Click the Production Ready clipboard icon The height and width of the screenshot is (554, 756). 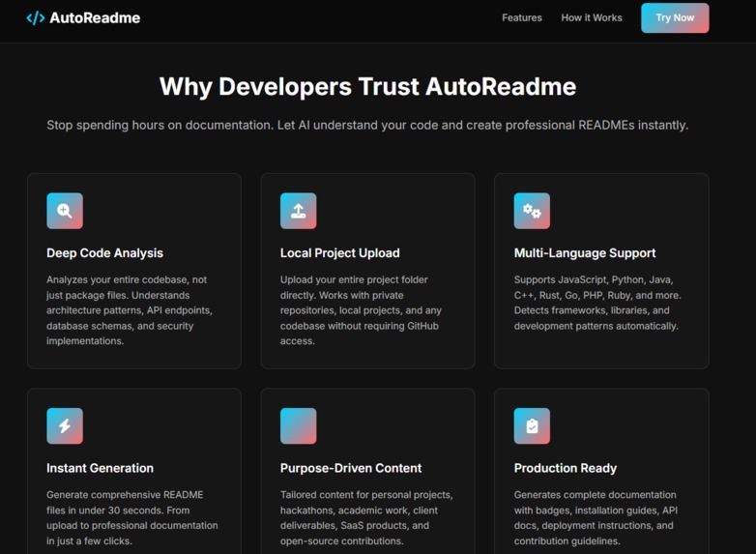click(532, 425)
